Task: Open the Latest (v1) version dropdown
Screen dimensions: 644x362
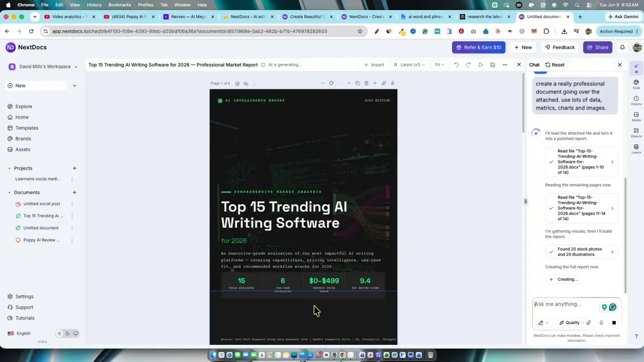Action: coord(410,65)
